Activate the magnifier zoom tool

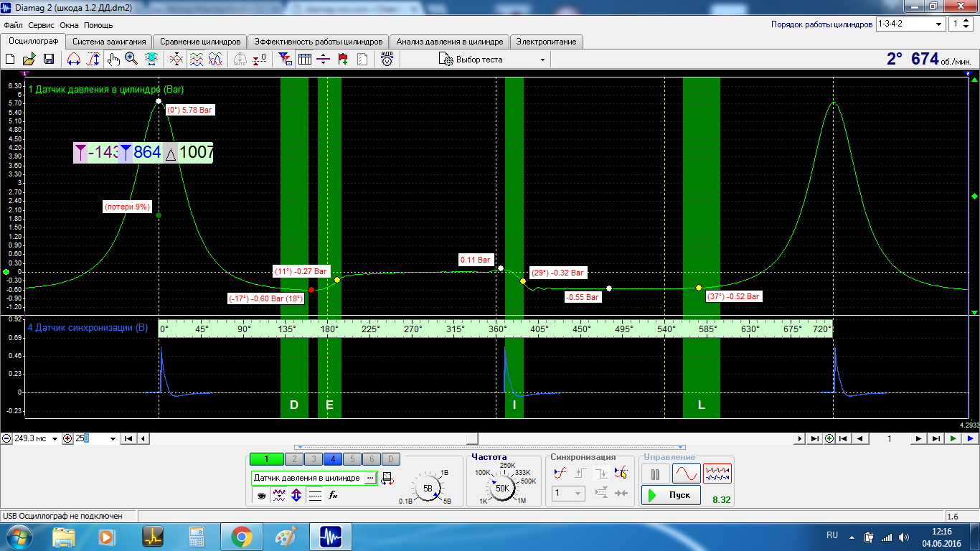[131, 60]
